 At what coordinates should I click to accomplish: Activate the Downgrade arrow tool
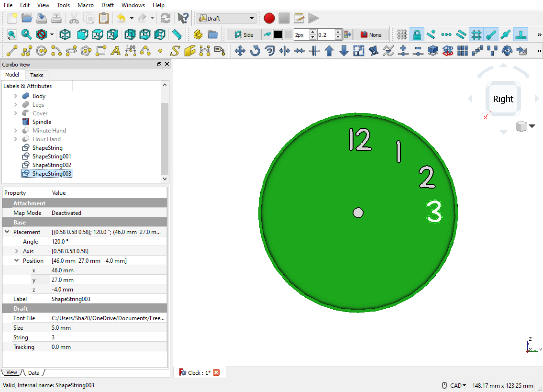point(344,51)
